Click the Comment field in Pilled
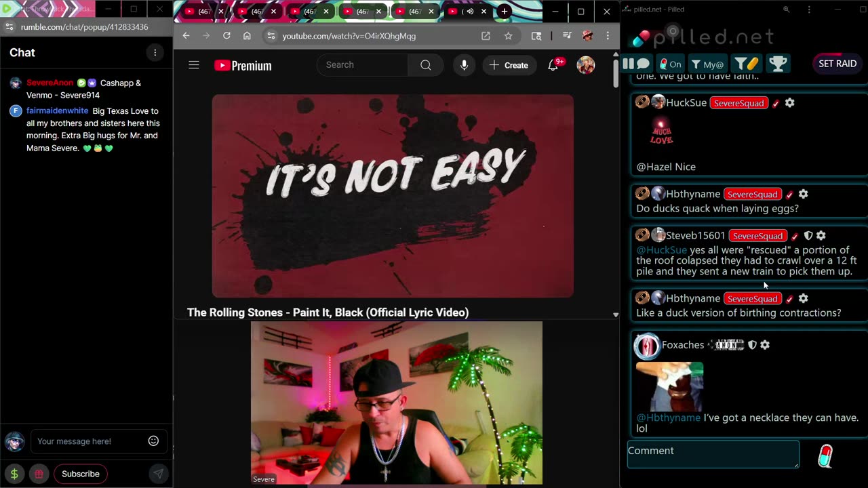This screenshot has height=488, width=868. [x=713, y=454]
